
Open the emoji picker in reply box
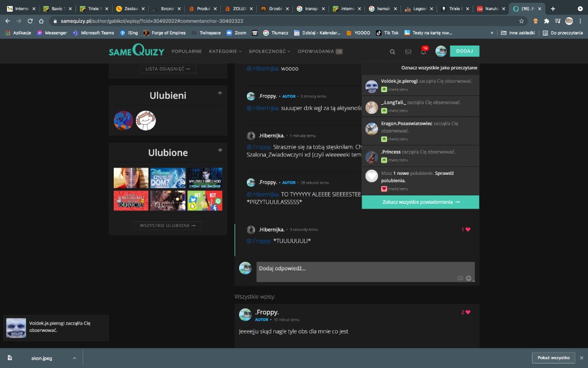click(x=469, y=278)
